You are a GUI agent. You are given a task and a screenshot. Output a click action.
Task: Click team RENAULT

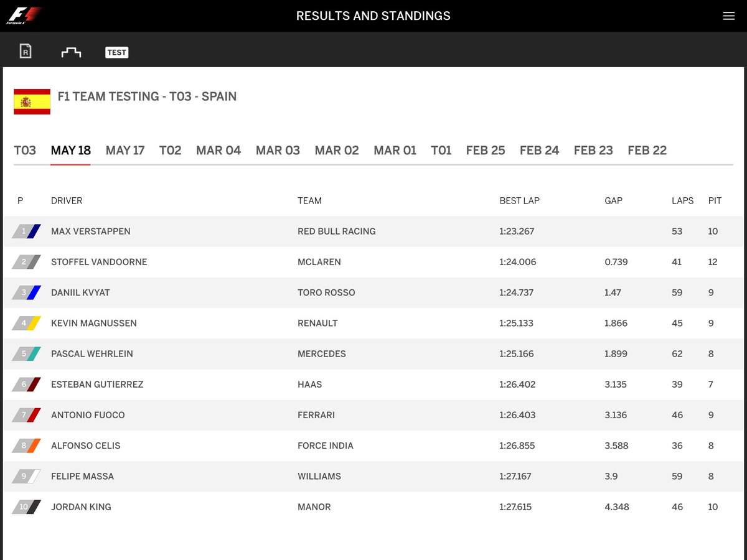tap(317, 323)
